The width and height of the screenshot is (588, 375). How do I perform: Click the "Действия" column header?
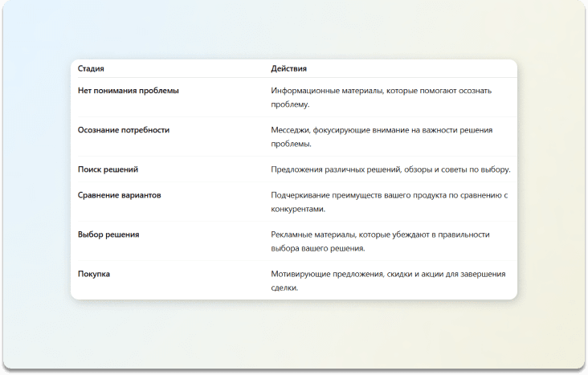(x=288, y=68)
